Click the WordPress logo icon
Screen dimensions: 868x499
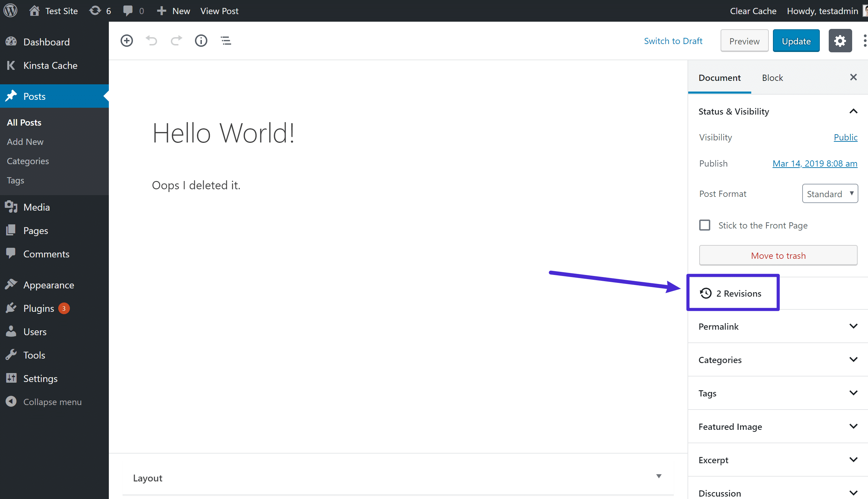tap(10, 10)
